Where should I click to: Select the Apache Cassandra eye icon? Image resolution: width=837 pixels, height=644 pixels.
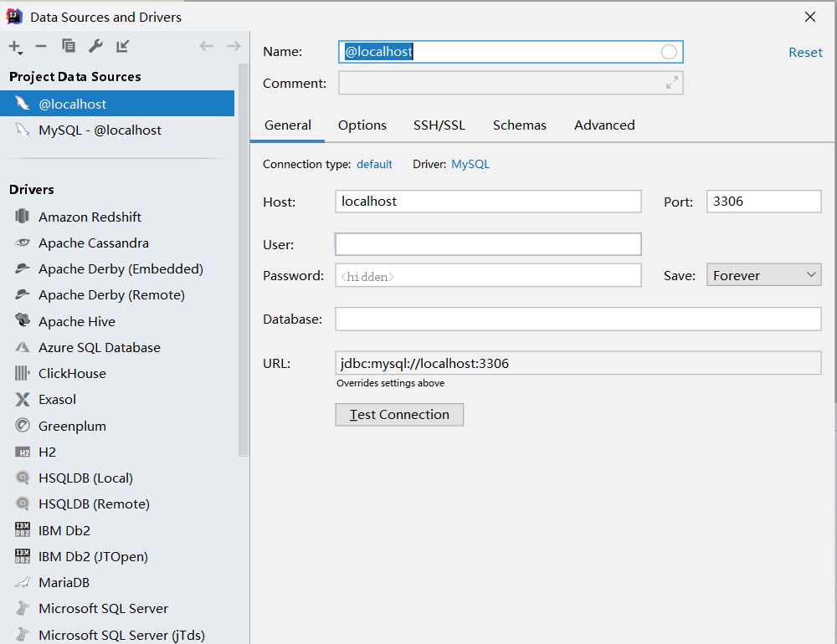click(23, 243)
